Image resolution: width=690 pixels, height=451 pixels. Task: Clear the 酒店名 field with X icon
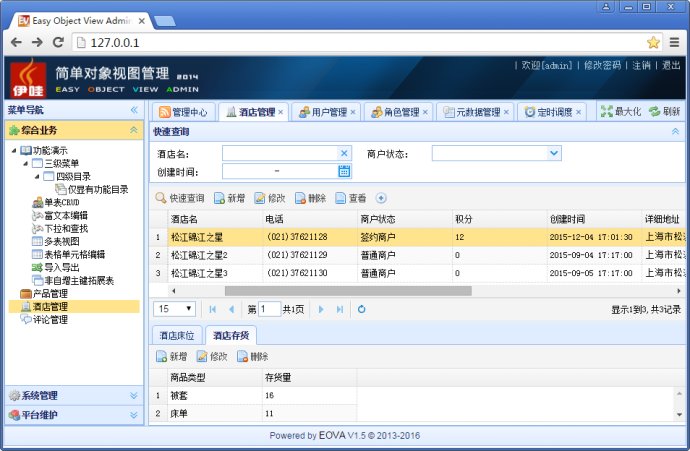point(344,154)
